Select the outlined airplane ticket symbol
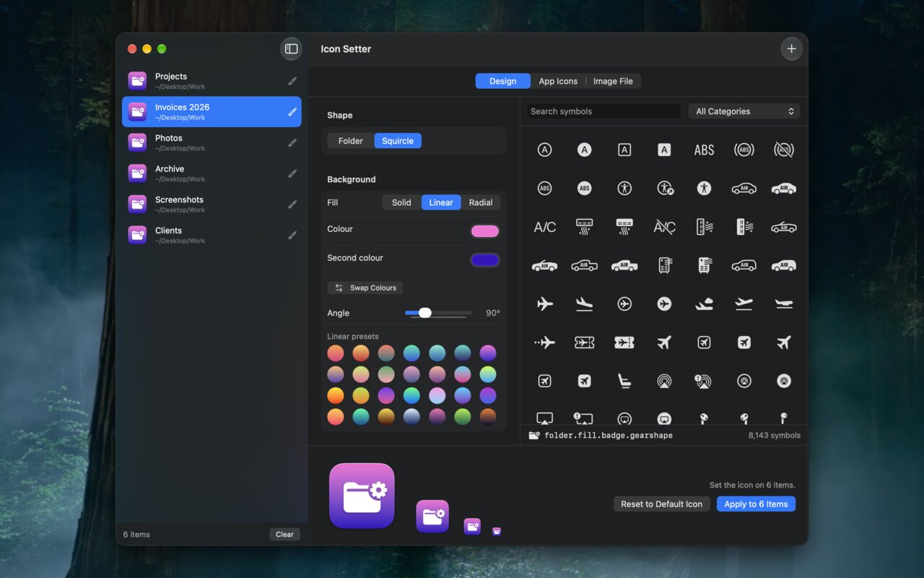Viewport: 924px width, 578px height. click(584, 342)
